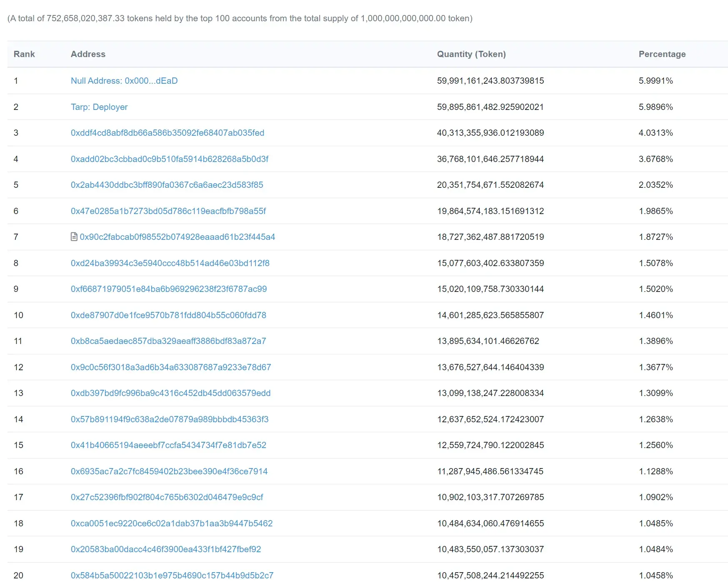This screenshot has height=588, width=728.
Task: Open address 0xadd02bc3cbbad0c9b510fa5914b628268a5b0d3f
Action: pyautogui.click(x=170, y=159)
